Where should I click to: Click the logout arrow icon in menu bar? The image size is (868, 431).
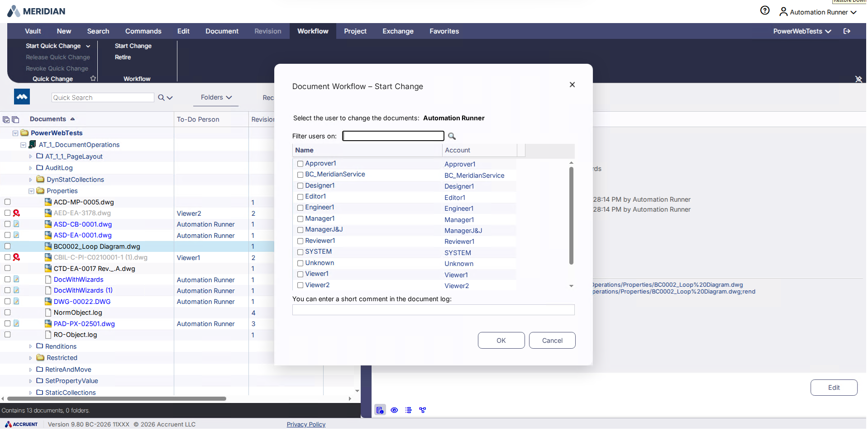point(847,31)
